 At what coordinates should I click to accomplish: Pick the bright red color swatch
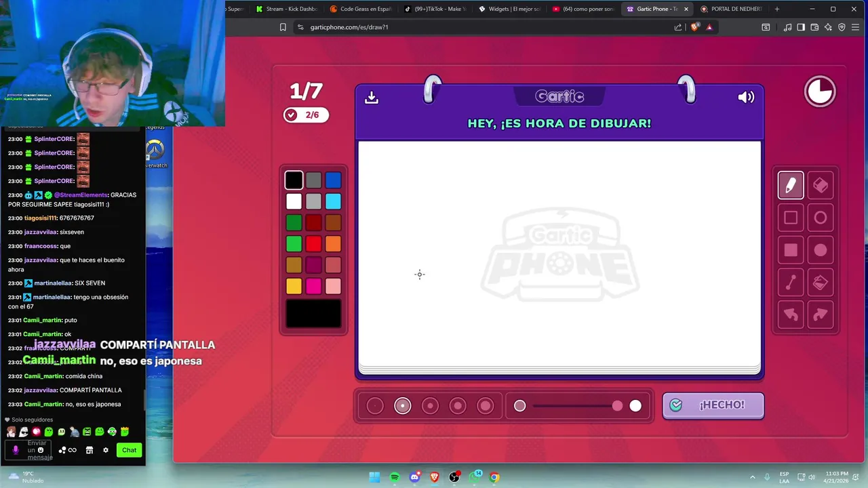point(313,243)
